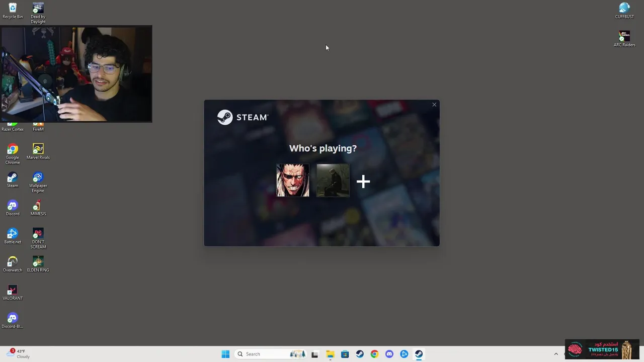Open the Recycle Bin desktop icon
Viewport: 644px width, 362px height.
13,11
